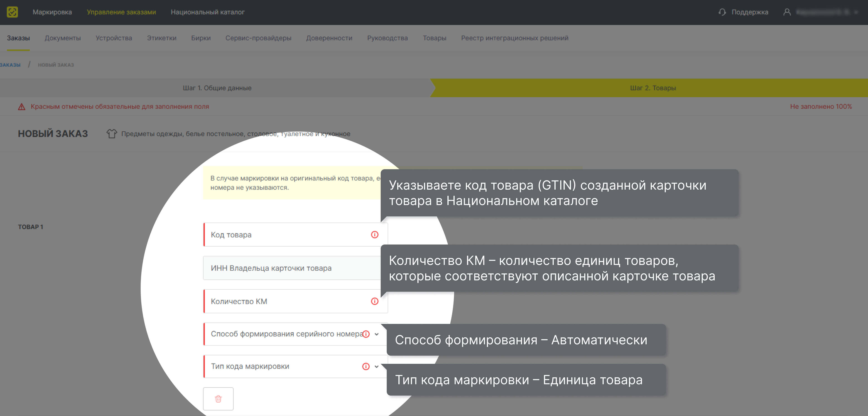
Task: Click info icon in Тип кода маркировки field
Action: tap(365, 367)
